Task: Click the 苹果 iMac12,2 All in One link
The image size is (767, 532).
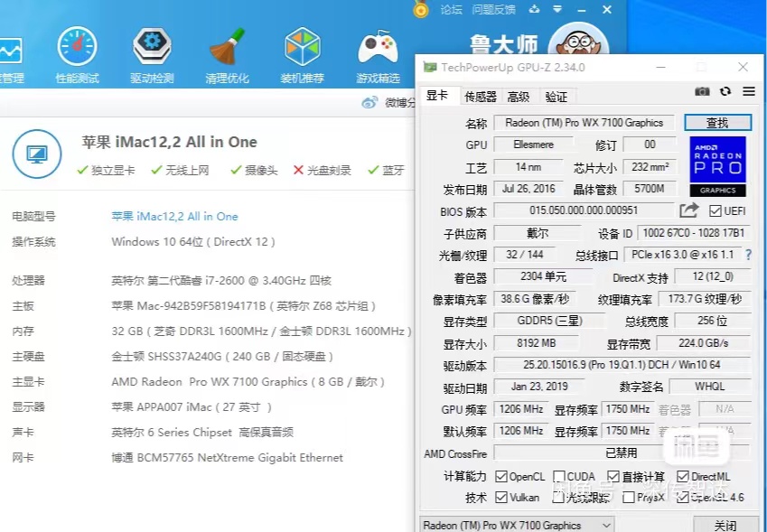Action: (174, 216)
